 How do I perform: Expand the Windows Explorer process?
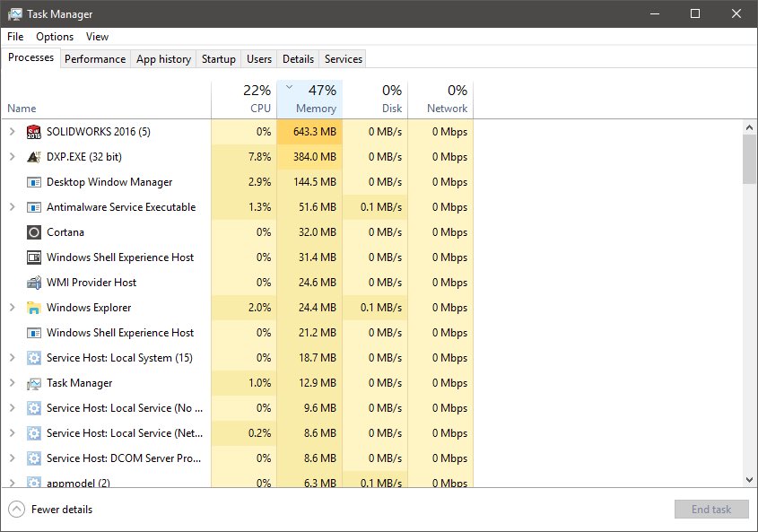pyautogui.click(x=12, y=308)
